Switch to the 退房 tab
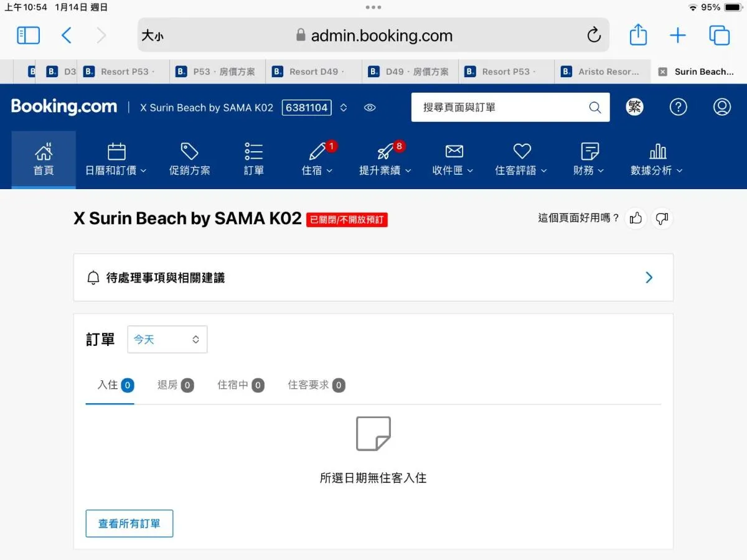This screenshot has width=747, height=560. (175, 385)
